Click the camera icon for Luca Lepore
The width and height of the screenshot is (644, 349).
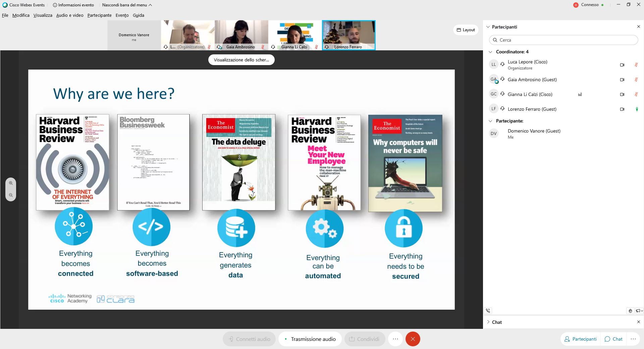[622, 65]
